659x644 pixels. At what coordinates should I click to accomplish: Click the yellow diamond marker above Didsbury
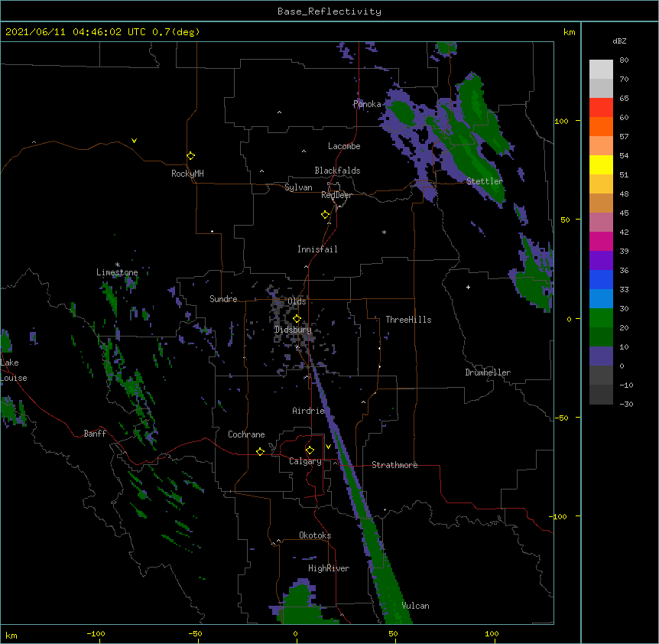point(297,318)
